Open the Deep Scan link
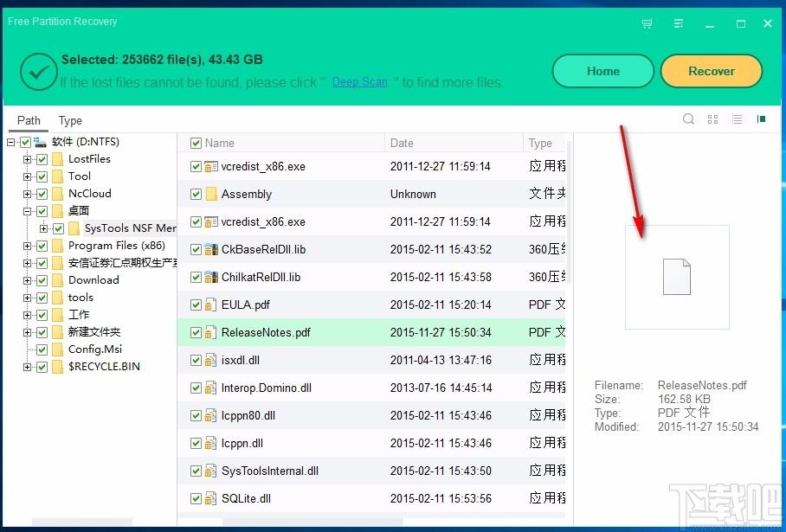This screenshot has height=532, width=786. click(x=360, y=82)
